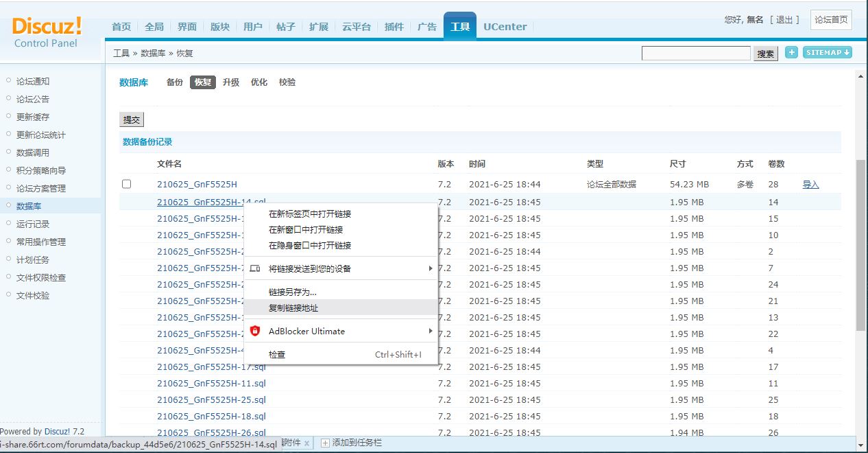Click the 退出 logout link

[785, 20]
